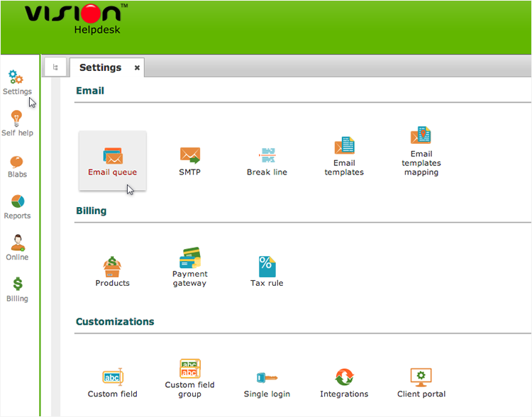Open SMTP configuration

tap(190, 161)
